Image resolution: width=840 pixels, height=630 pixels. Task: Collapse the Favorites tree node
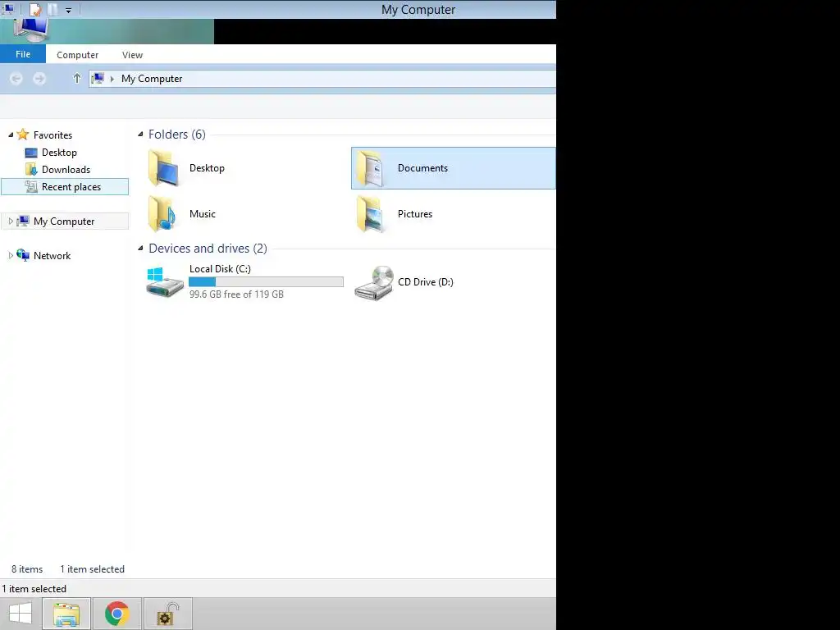11,135
